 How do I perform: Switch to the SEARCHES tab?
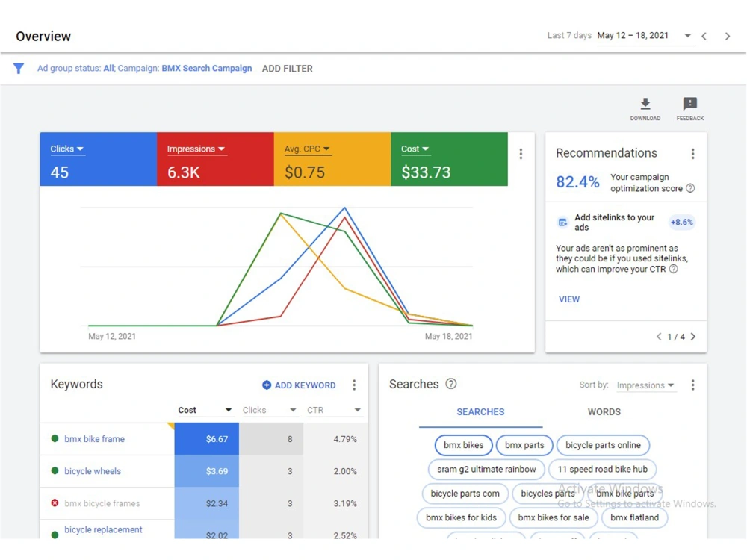[x=480, y=412]
